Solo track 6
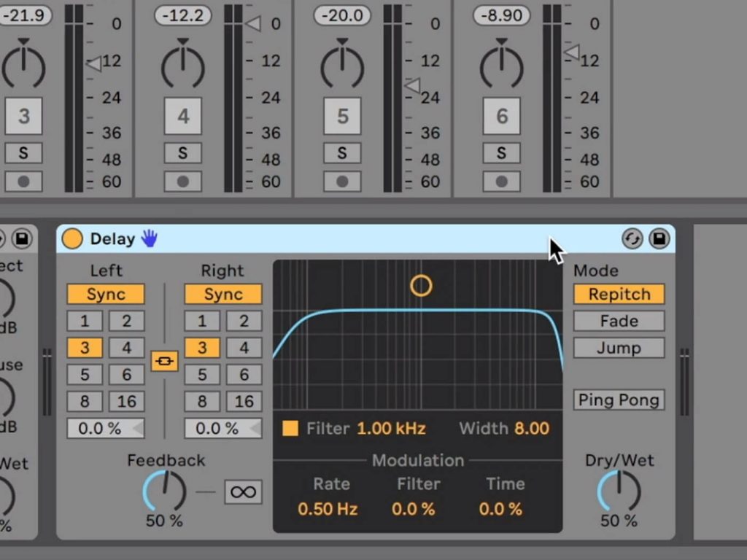The height and width of the screenshot is (560, 747). pyautogui.click(x=502, y=153)
